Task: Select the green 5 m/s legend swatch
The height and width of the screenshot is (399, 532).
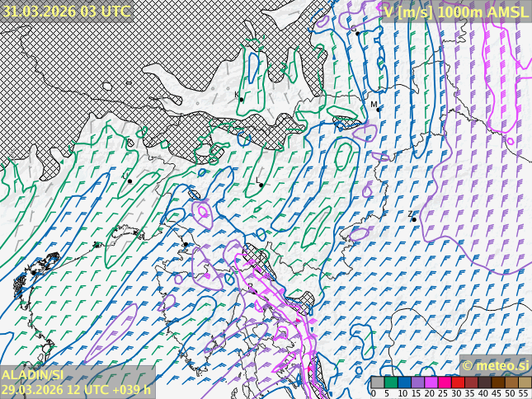Action: [391, 383]
